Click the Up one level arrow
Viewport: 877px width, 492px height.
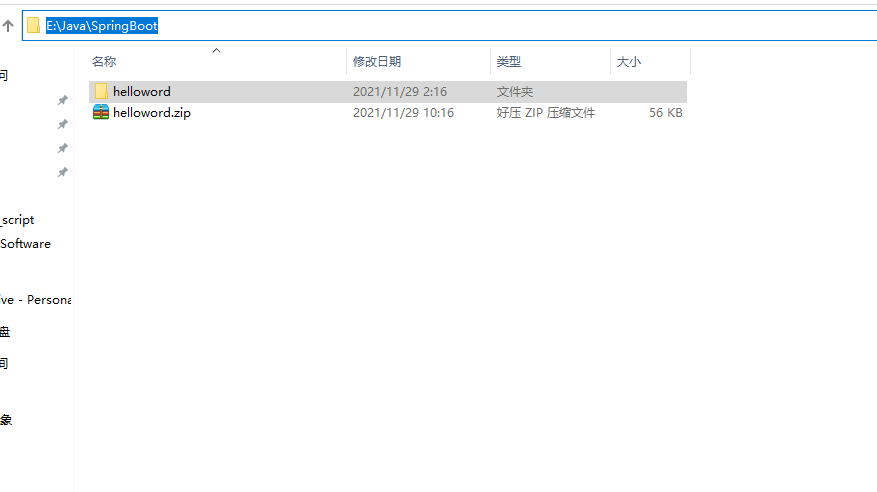pos(8,26)
